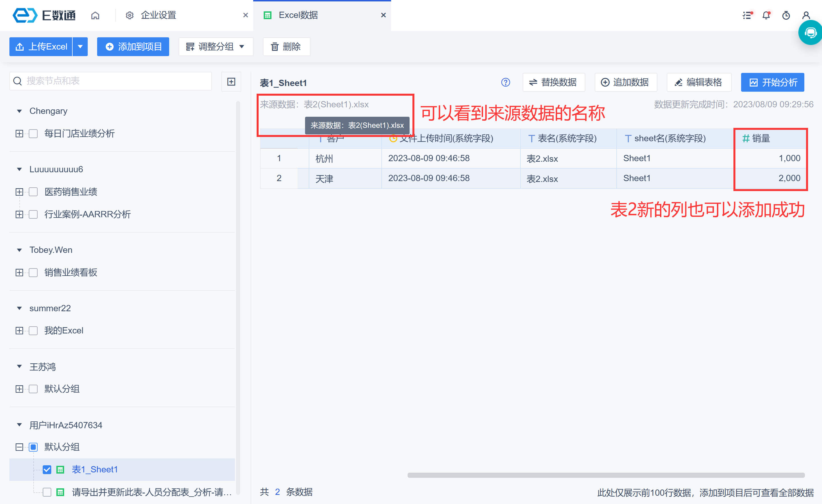Image resolution: width=822 pixels, height=504 pixels.
Task: Click the horizontal scrollbar under the table
Action: coord(606,475)
